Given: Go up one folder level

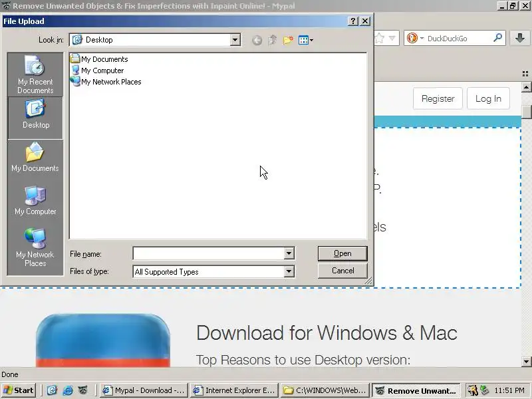Looking at the screenshot, I should pyautogui.click(x=272, y=40).
